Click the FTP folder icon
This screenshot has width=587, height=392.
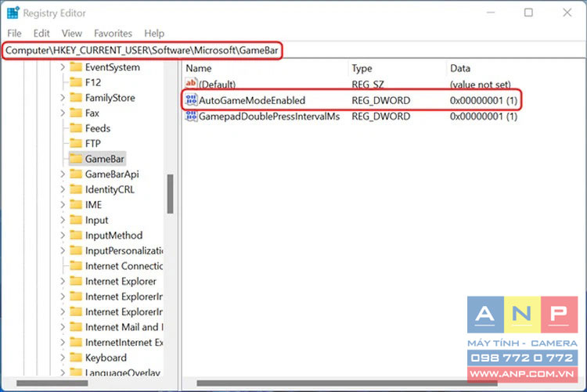click(76, 143)
